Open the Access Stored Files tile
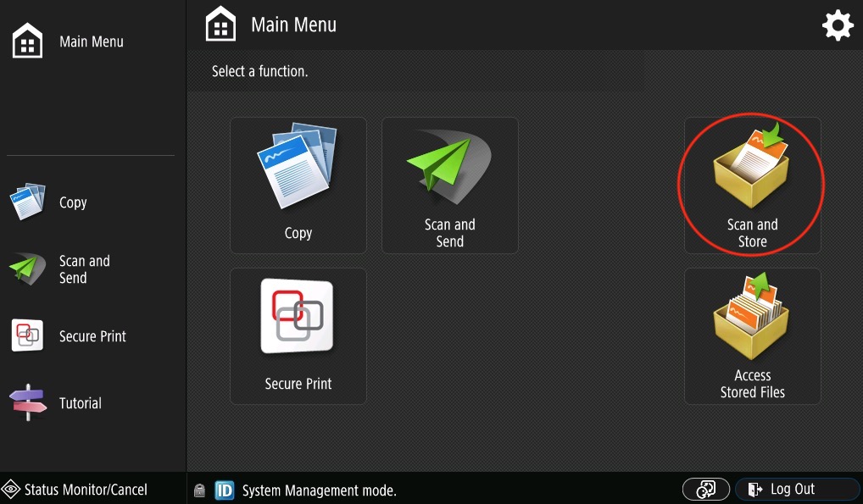The image size is (863, 504). (x=752, y=336)
